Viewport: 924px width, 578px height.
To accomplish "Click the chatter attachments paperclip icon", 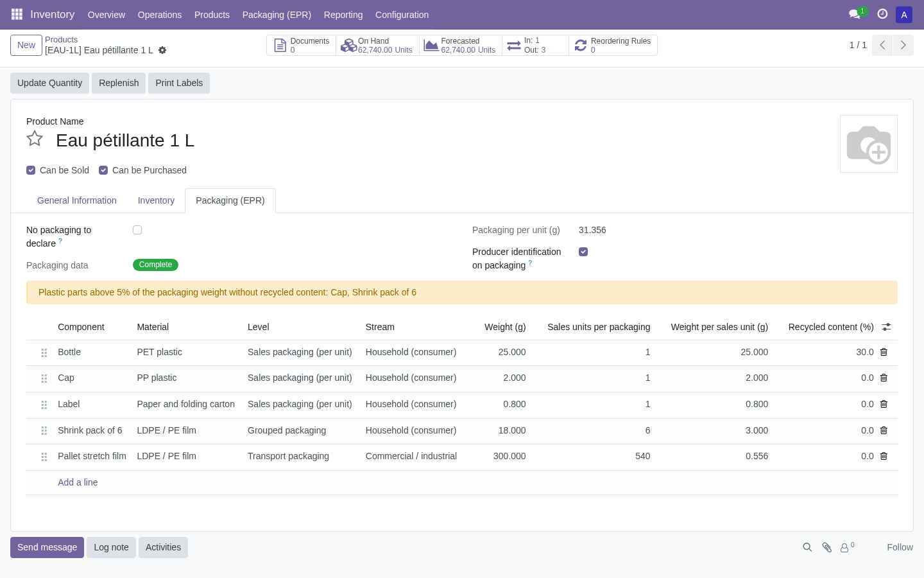I will 827,547.
